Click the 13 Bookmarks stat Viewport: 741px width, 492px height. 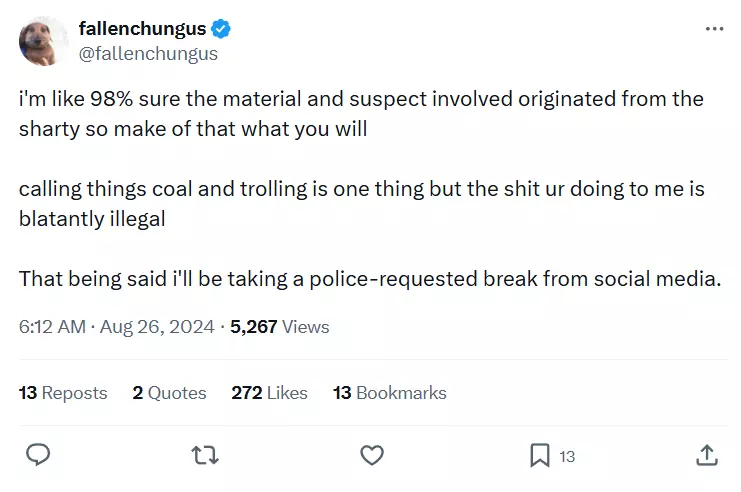pos(389,393)
